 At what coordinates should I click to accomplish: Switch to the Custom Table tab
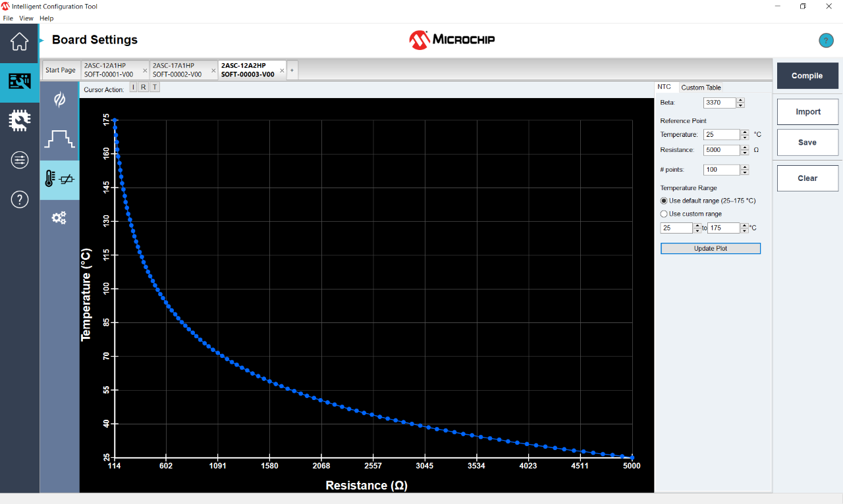701,87
